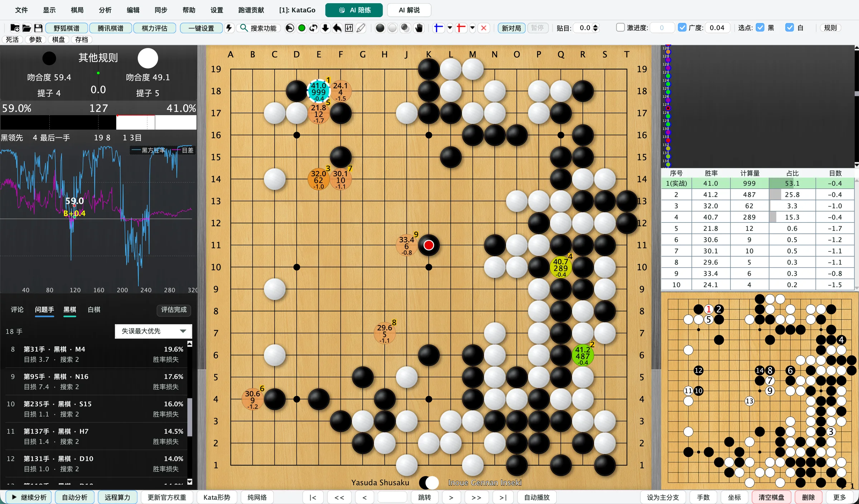This screenshot has height=504, width=859.
Task: Click the blue cross marker icon
Action: click(438, 28)
